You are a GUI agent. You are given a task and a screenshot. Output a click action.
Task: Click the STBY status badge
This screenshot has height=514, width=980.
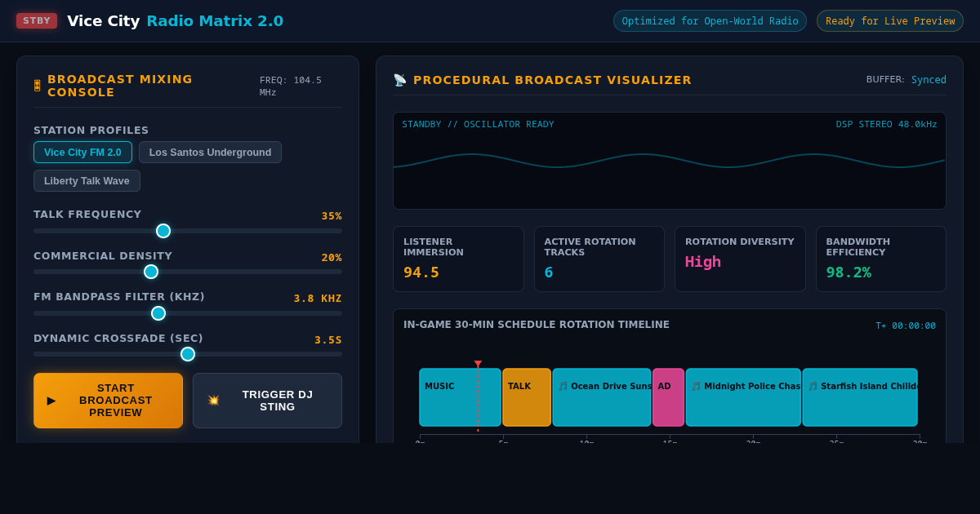pos(37,20)
